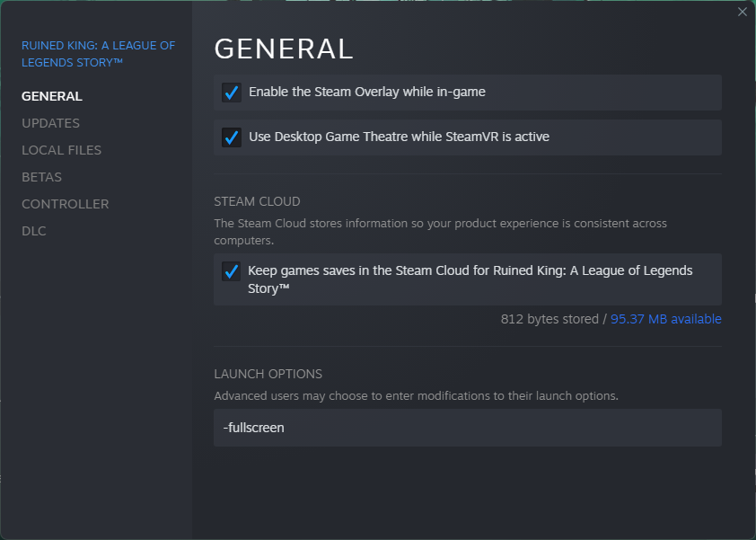Select the GENERAL sidebar tab
This screenshot has height=540, width=756.
[x=52, y=96]
